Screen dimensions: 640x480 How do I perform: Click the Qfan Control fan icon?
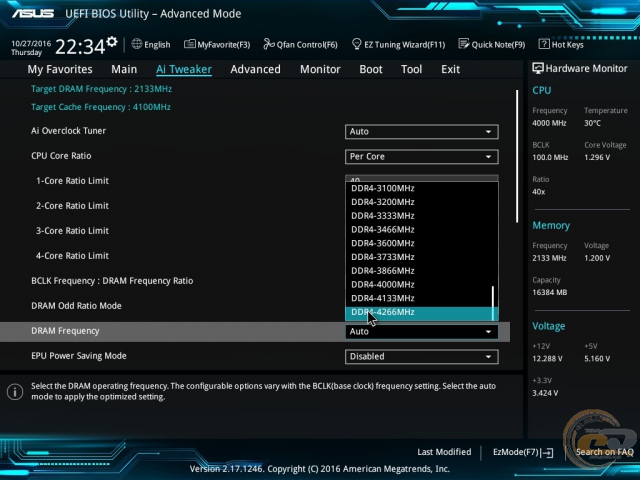click(269, 44)
